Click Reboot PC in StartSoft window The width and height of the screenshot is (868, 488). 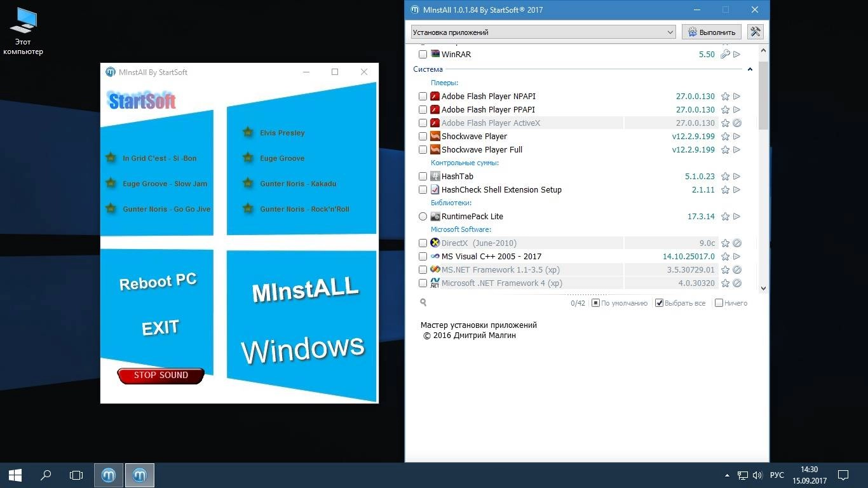pos(158,282)
